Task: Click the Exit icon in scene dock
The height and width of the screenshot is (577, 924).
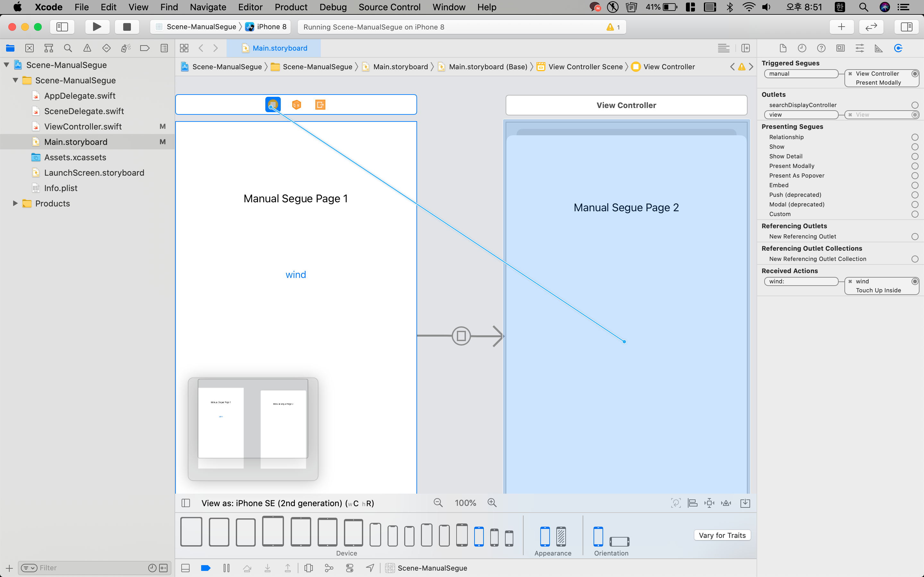Action: 320,105
